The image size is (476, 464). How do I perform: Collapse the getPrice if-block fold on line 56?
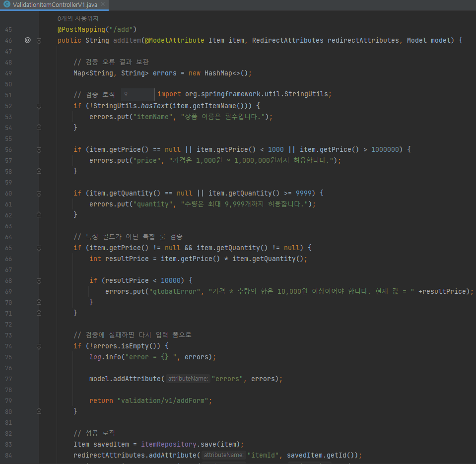39,149
